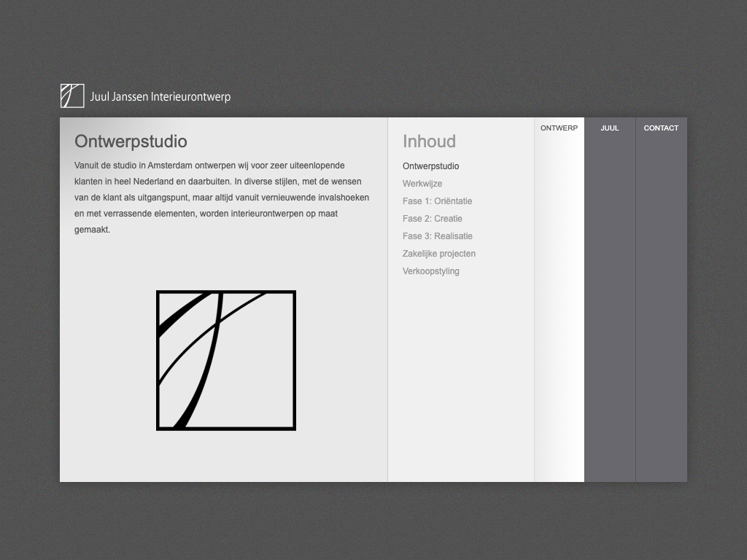Click the white ONTWERP column body
The image size is (747, 560).
[x=559, y=306]
